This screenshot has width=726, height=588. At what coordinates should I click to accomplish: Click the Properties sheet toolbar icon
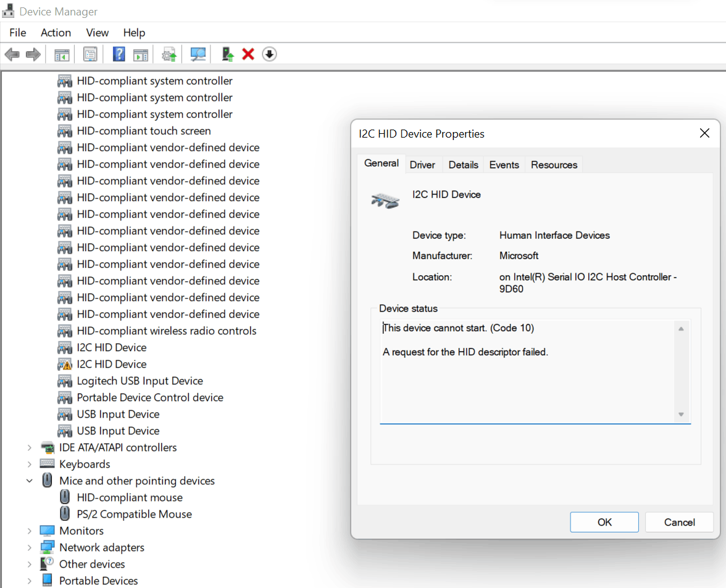click(90, 54)
